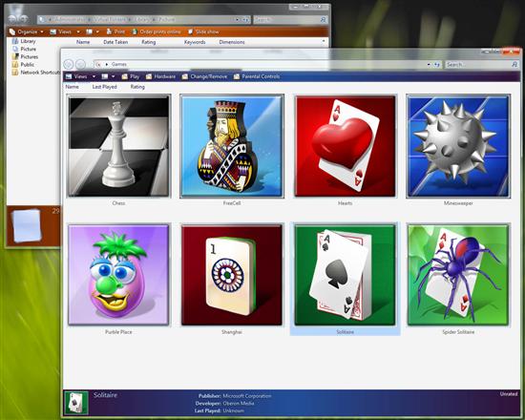Start Slide show from Pictures window toolbar

pyautogui.click(x=203, y=31)
